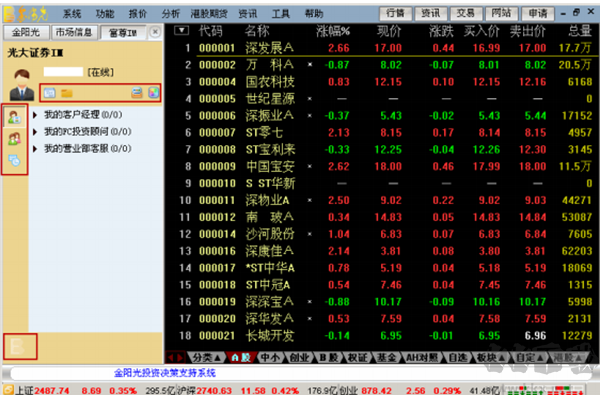
Task: Close the side panel with the round X
Action: [x=155, y=31]
